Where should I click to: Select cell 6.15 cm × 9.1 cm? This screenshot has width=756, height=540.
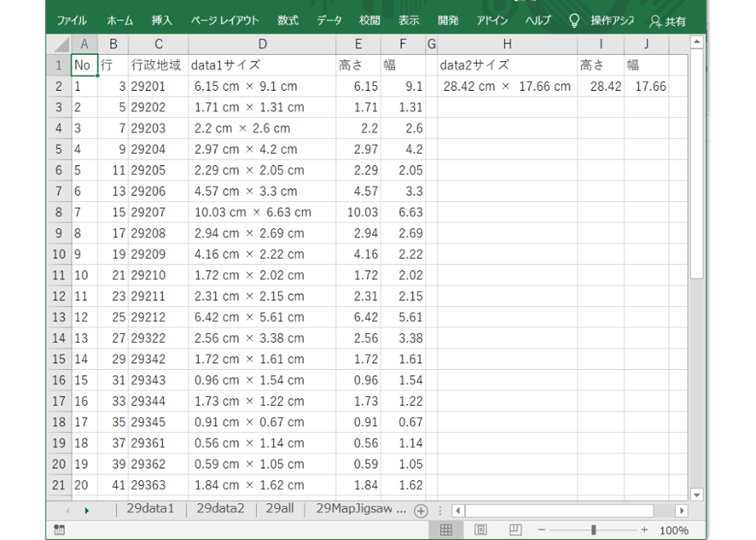(x=263, y=86)
